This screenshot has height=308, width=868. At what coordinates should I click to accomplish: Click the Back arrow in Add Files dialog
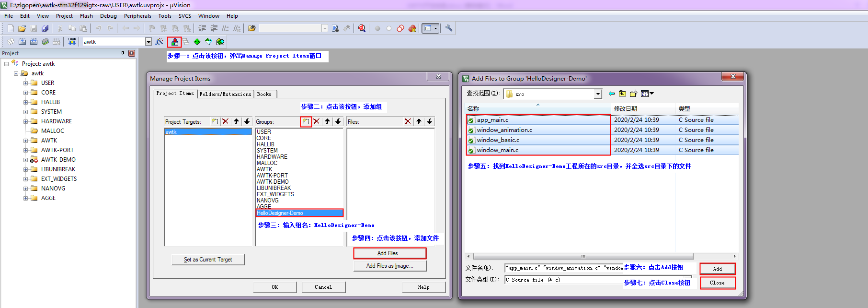(x=612, y=94)
